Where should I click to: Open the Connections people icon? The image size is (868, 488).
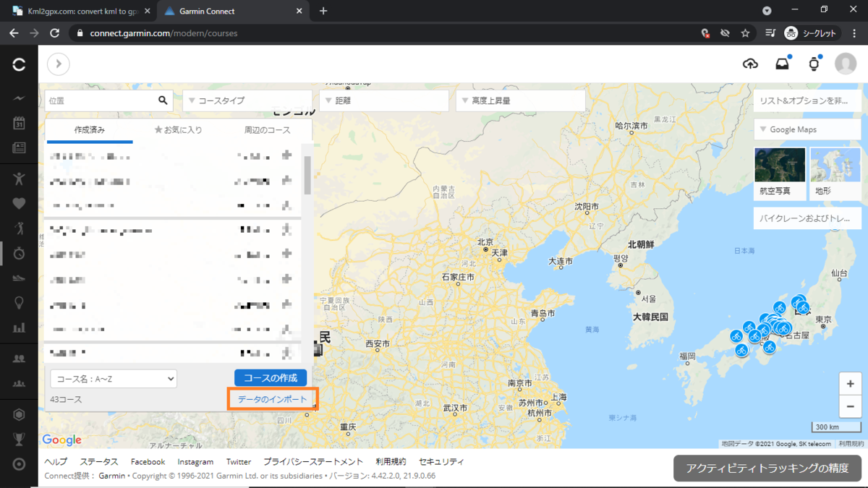click(20, 358)
